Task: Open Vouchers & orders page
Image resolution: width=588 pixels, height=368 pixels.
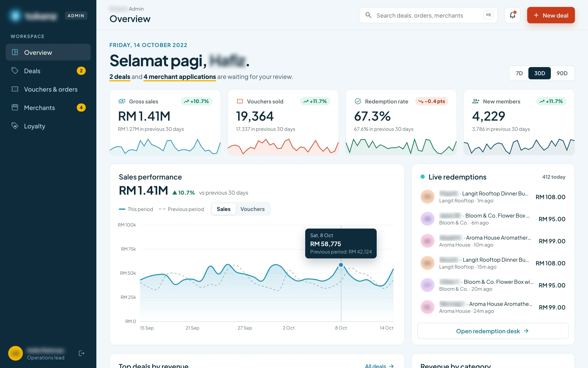Action: click(x=48, y=89)
